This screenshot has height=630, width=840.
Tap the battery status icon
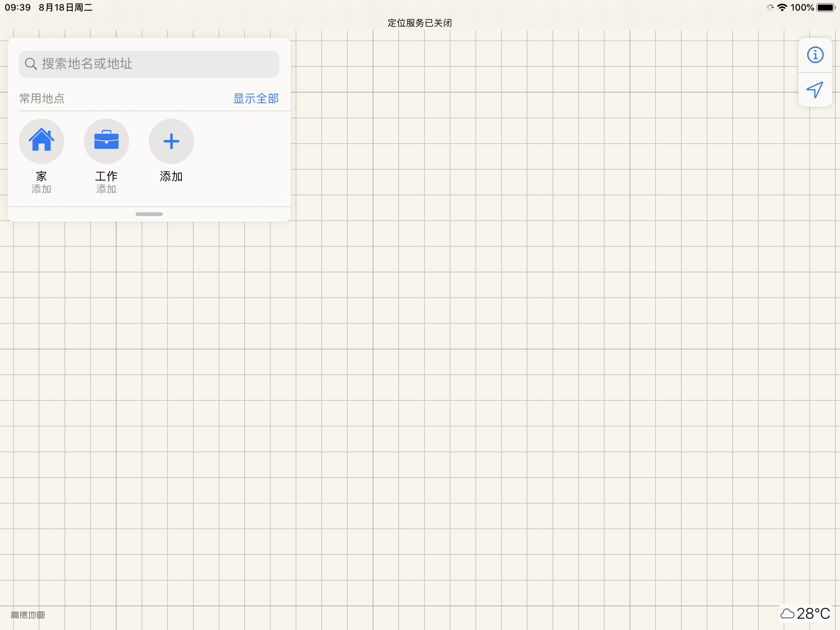click(826, 8)
